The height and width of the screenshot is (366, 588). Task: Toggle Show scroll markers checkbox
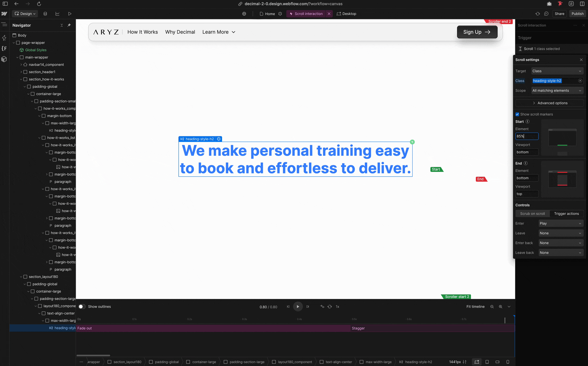pos(517,114)
